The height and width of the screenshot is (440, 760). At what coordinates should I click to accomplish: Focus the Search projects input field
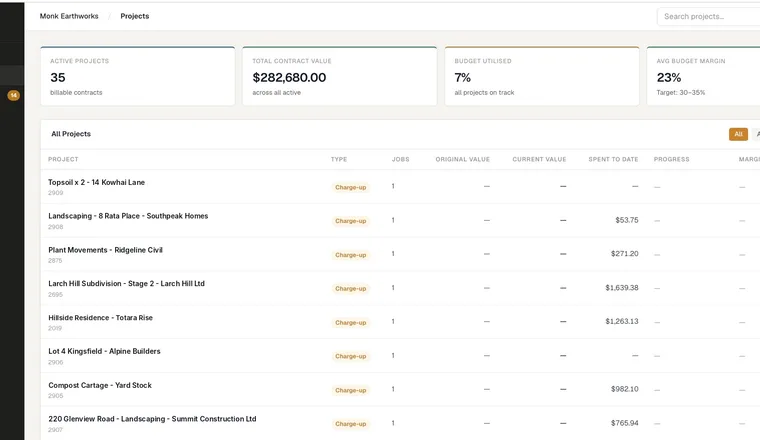coord(709,16)
